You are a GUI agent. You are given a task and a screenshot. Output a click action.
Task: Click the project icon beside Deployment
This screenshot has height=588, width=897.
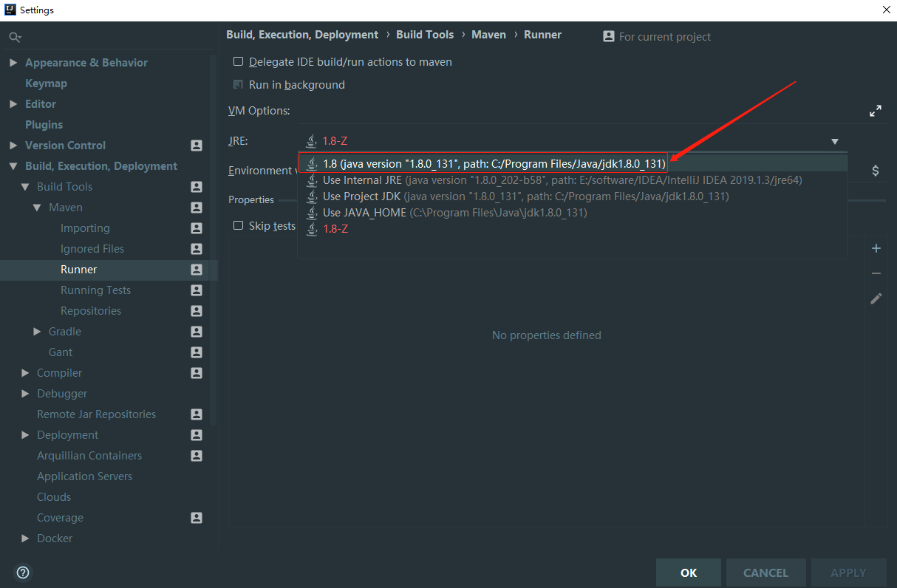[197, 435]
